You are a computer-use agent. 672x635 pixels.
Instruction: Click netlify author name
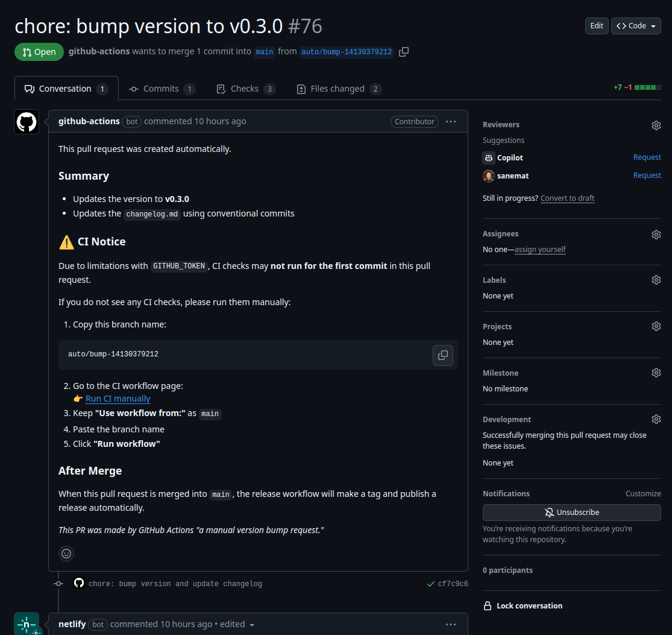(x=72, y=624)
